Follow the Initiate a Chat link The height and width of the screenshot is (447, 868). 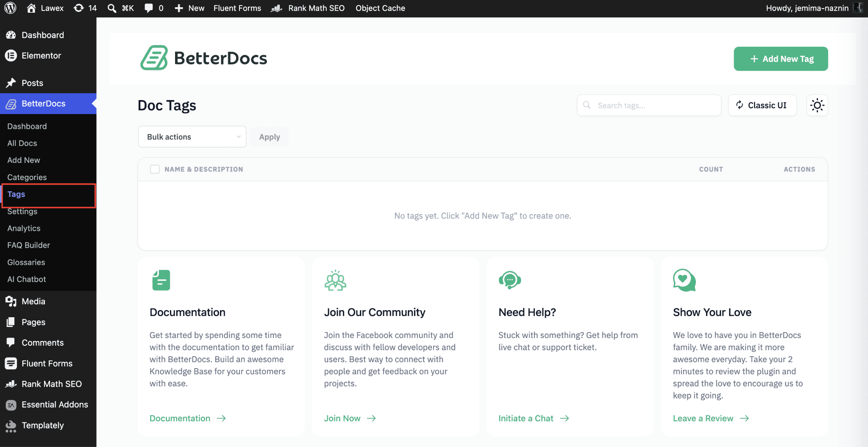(x=534, y=418)
